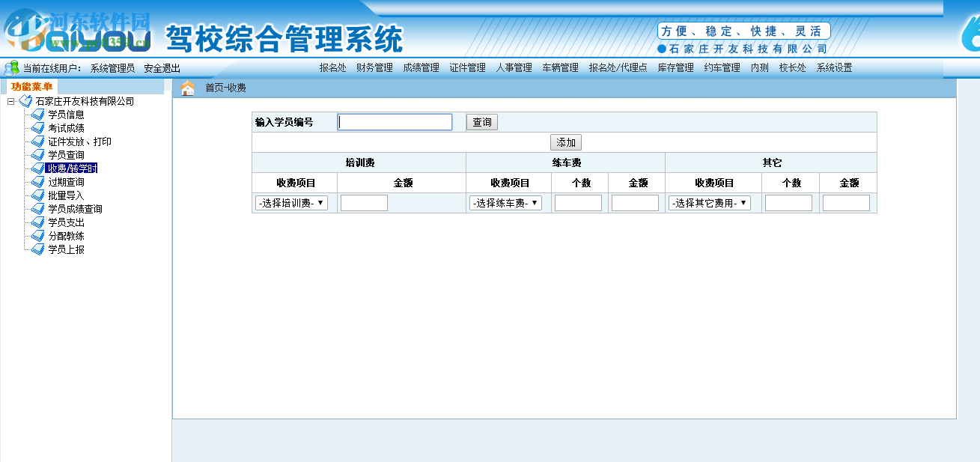Select 过期查询 in the sidebar menu
This screenshot has width=980, height=462.
(66, 181)
